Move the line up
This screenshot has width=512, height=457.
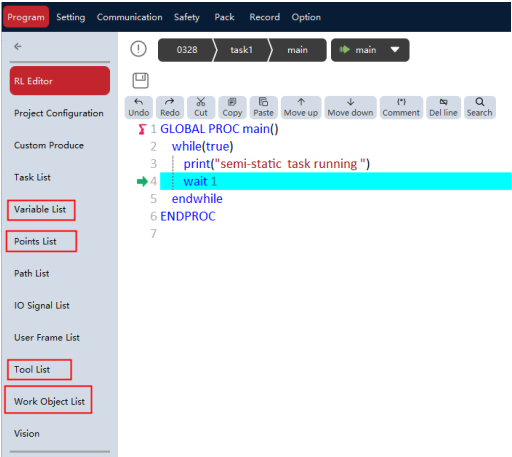301,107
